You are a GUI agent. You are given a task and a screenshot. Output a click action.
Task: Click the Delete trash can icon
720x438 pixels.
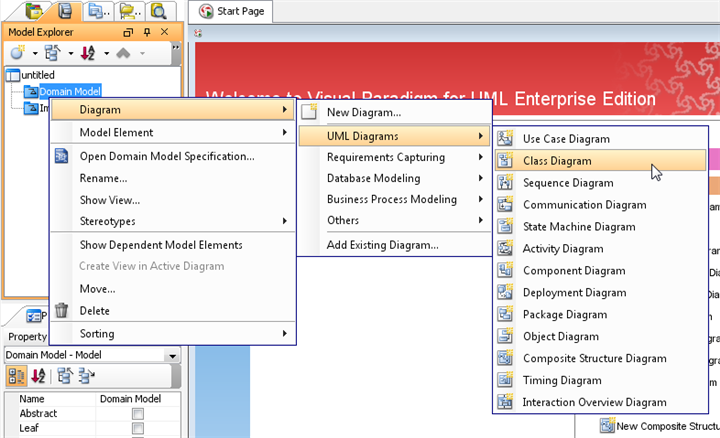coord(62,311)
